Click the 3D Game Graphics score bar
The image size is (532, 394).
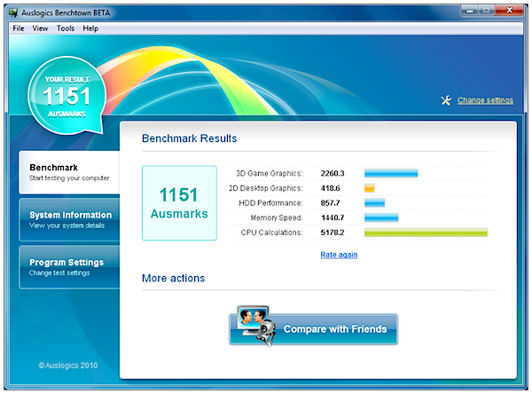[391, 173]
